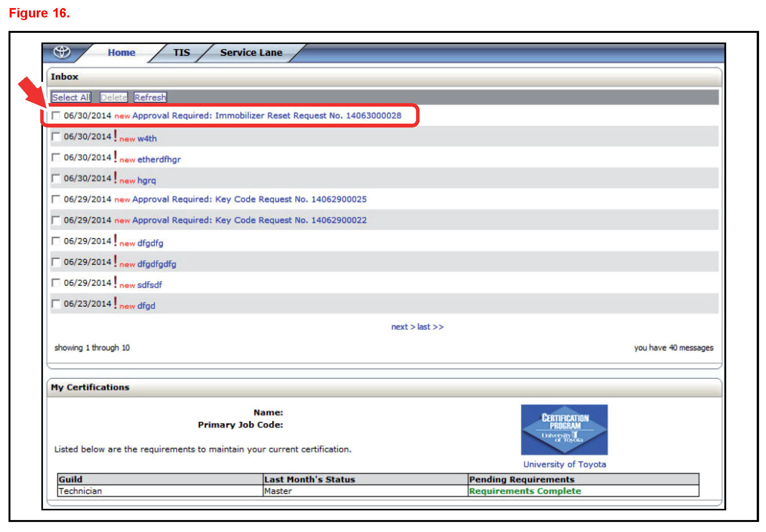Go to the Home tab
Image resolution: width=766 pixels, height=532 pixels.
[121, 53]
